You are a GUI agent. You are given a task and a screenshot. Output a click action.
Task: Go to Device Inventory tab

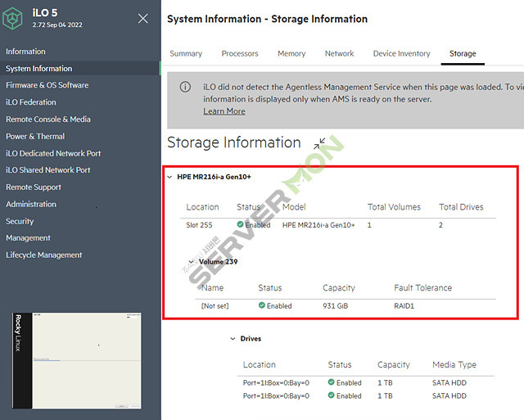(402, 53)
